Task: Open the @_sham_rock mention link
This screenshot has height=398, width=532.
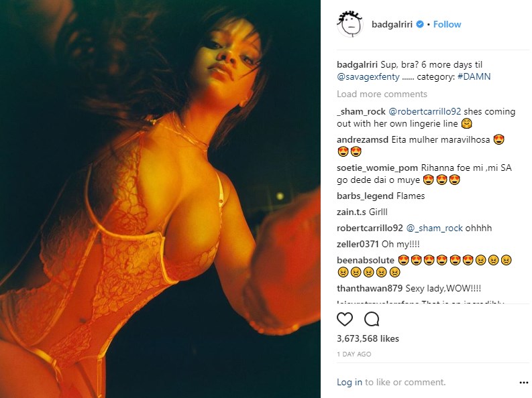Action: click(434, 228)
